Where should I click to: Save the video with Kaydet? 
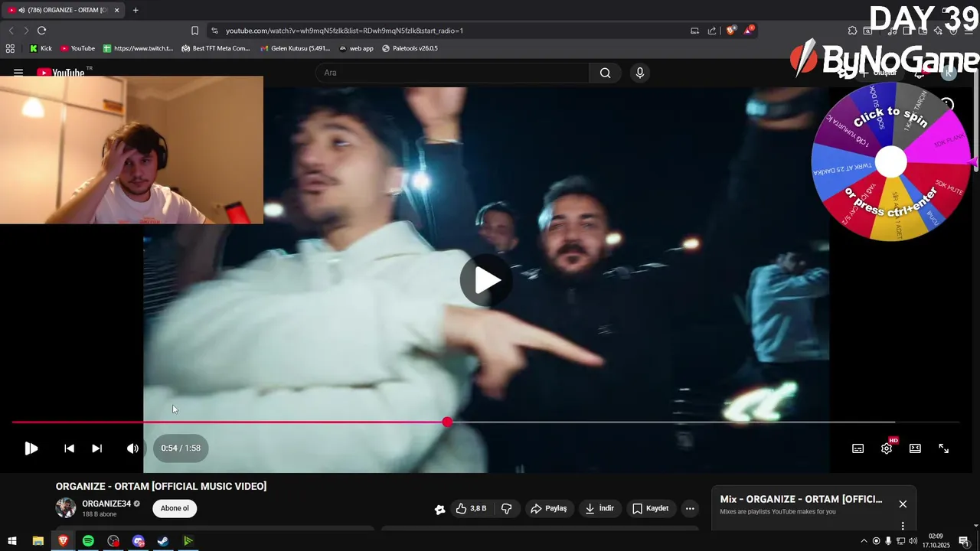tap(650, 508)
